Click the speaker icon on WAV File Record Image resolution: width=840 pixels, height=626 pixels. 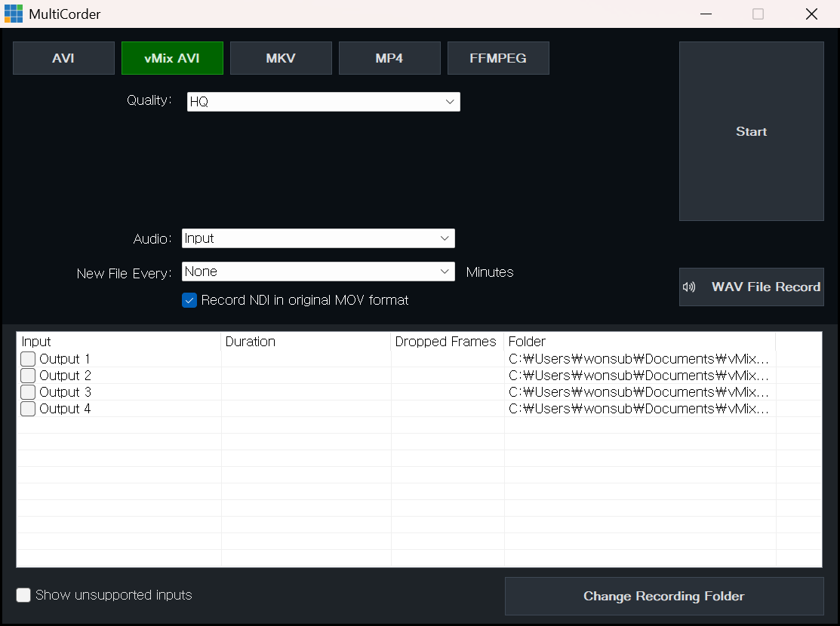coord(689,287)
